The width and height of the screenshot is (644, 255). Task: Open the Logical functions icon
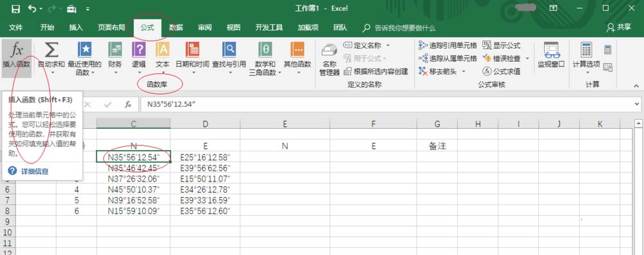139,50
